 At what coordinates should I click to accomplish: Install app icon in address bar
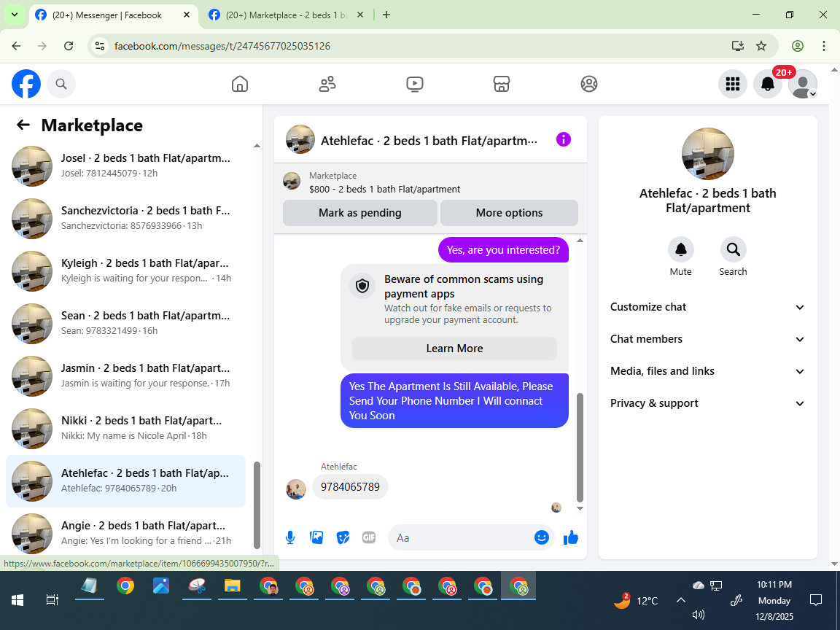pyautogui.click(x=738, y=46)
